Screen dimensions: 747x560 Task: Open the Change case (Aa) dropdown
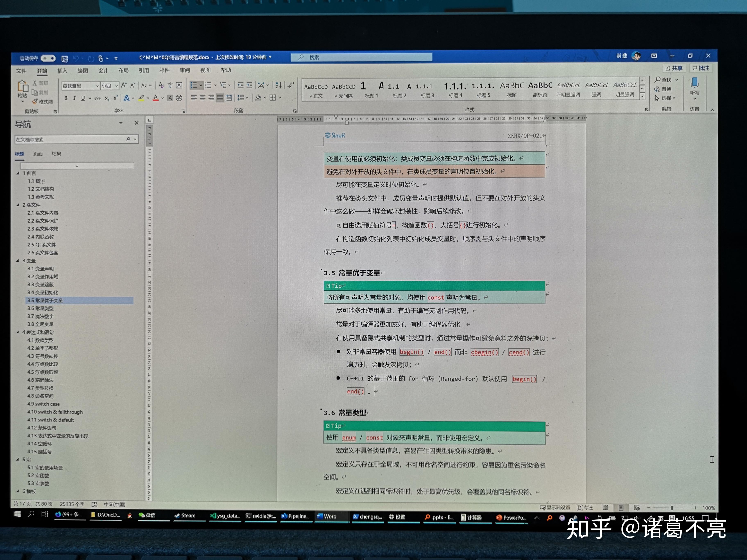[146, 85]
